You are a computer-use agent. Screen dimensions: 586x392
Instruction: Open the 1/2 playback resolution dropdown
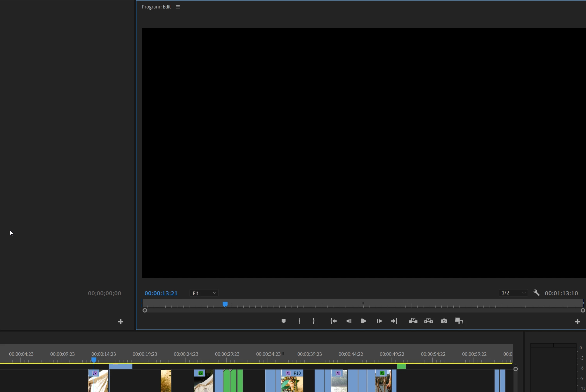click(x=513, y=293)
